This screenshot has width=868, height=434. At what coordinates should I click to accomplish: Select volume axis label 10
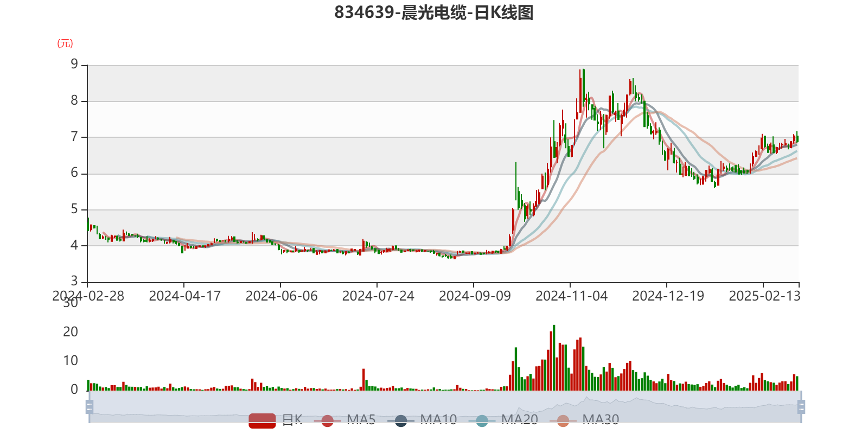point(71,360)
